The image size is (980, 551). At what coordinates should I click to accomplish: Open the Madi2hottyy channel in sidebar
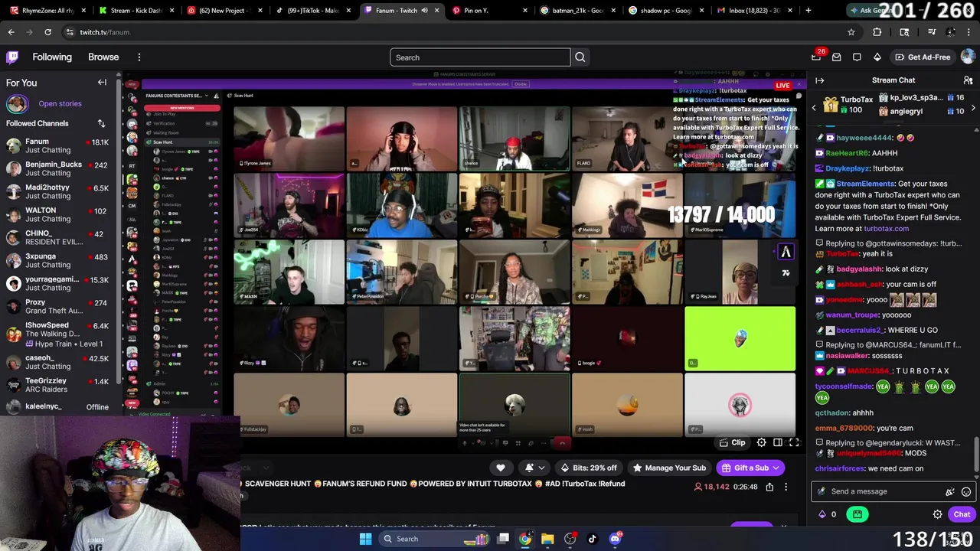click(59, 191)
